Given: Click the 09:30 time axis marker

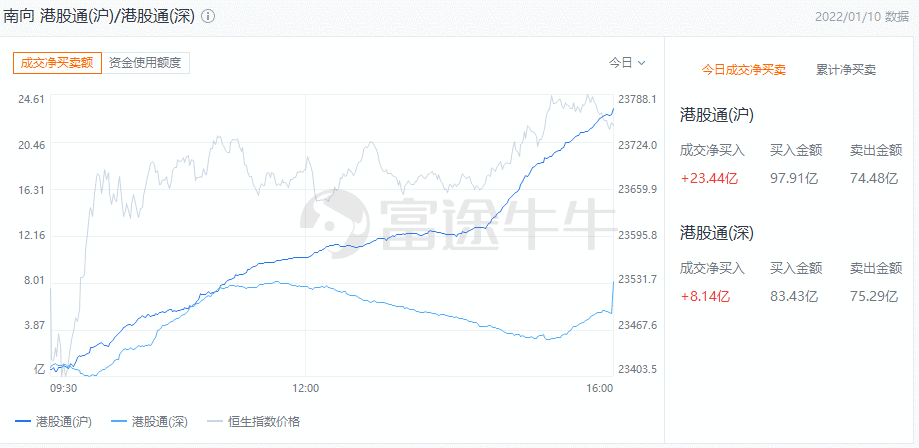Looking at the screenshot, I should (64, 387).
